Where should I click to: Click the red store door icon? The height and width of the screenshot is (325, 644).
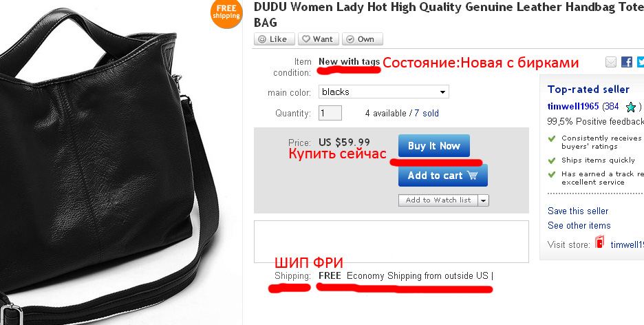tap(600, 242)
